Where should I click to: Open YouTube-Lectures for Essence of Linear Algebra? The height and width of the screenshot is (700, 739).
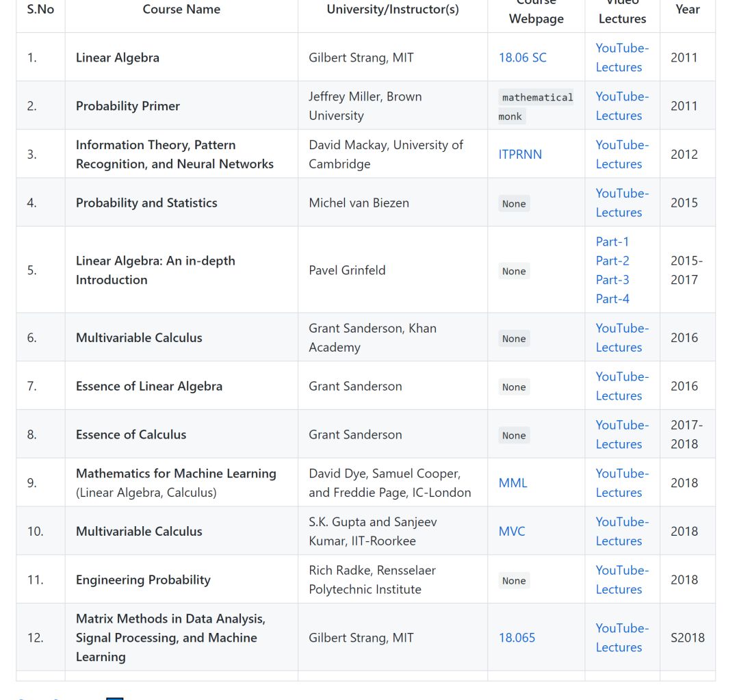click(621, 386)
